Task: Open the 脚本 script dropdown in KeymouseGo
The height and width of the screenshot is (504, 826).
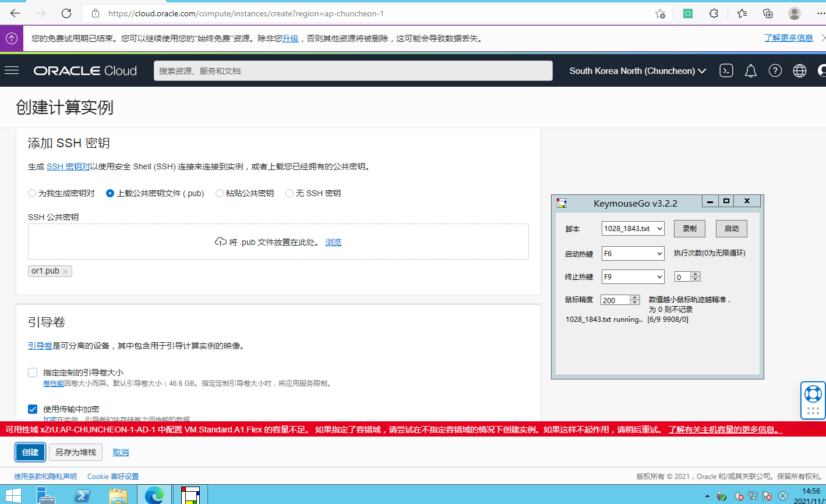Action: click(x=633, y=229)
